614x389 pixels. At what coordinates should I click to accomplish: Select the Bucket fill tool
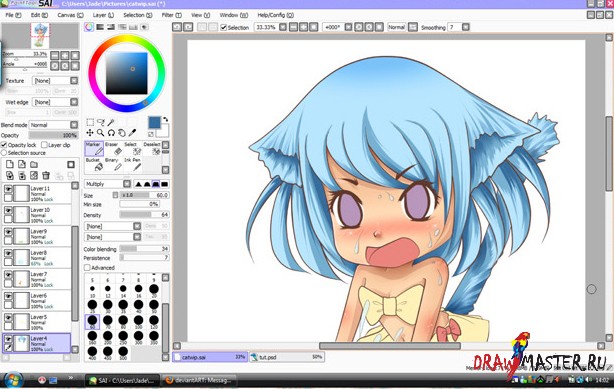pyautogui.click(x=94, y=165)
